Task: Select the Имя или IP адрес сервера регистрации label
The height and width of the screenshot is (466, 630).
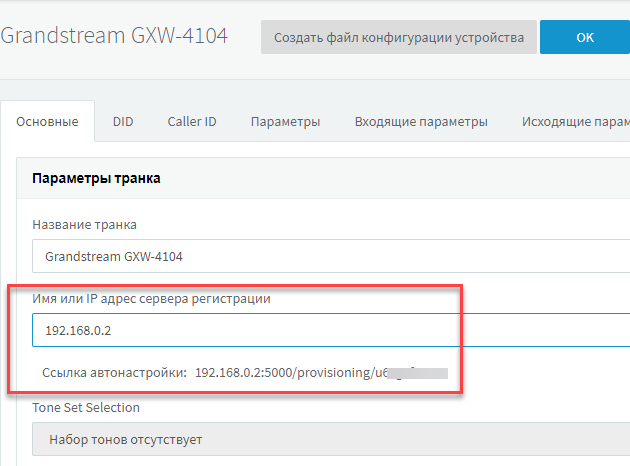Action: tap(151, 298)
